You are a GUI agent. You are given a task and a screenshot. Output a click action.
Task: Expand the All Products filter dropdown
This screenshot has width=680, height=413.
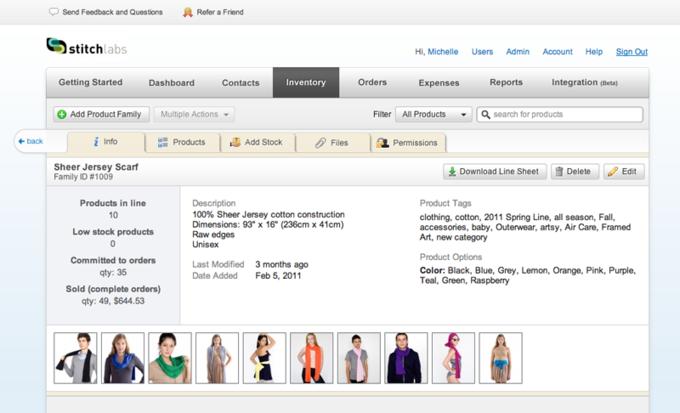pyautogui.click(x=435, y=115)
